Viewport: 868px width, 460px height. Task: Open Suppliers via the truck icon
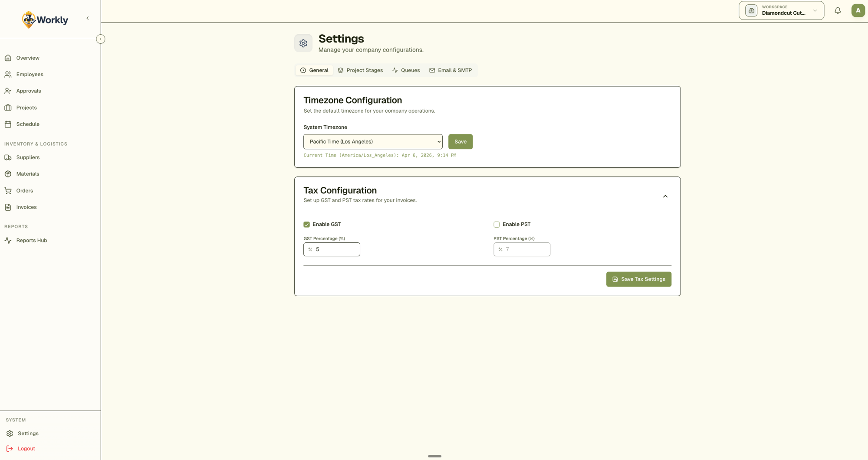[x=8, y=157]
